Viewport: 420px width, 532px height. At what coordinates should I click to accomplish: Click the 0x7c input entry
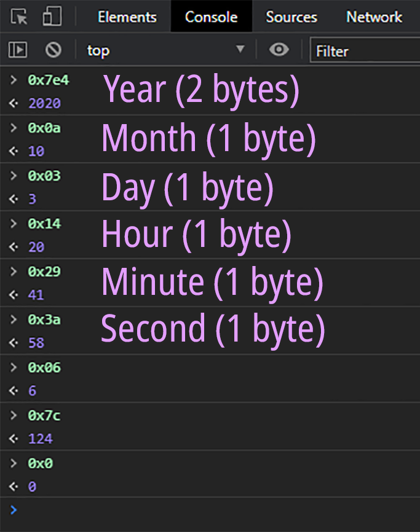(x=44, y=416)
